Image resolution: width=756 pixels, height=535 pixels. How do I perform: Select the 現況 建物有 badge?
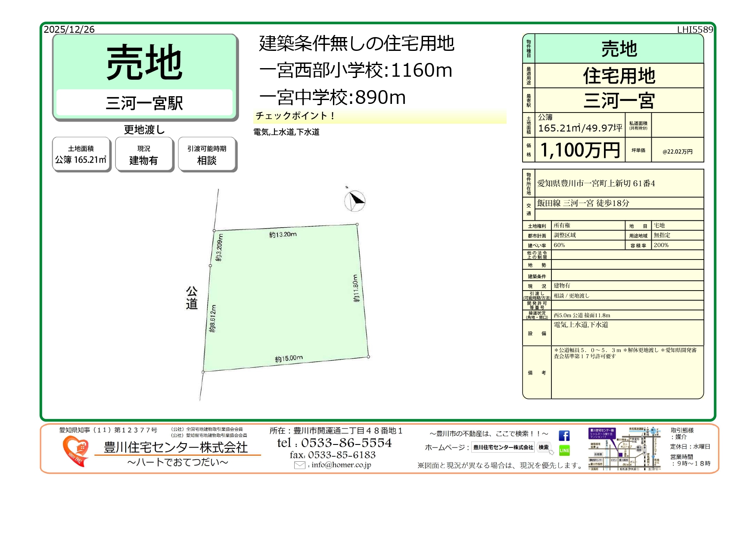[x=144, y=154]
